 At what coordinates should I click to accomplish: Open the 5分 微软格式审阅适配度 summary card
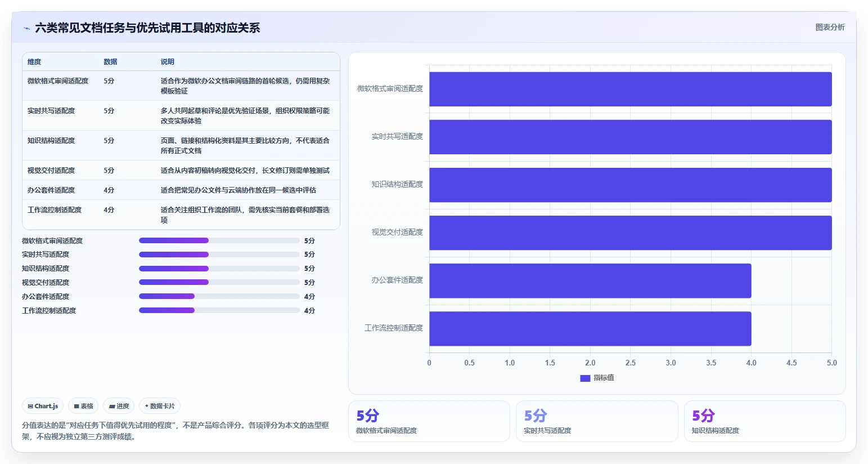tap(429, 421)
